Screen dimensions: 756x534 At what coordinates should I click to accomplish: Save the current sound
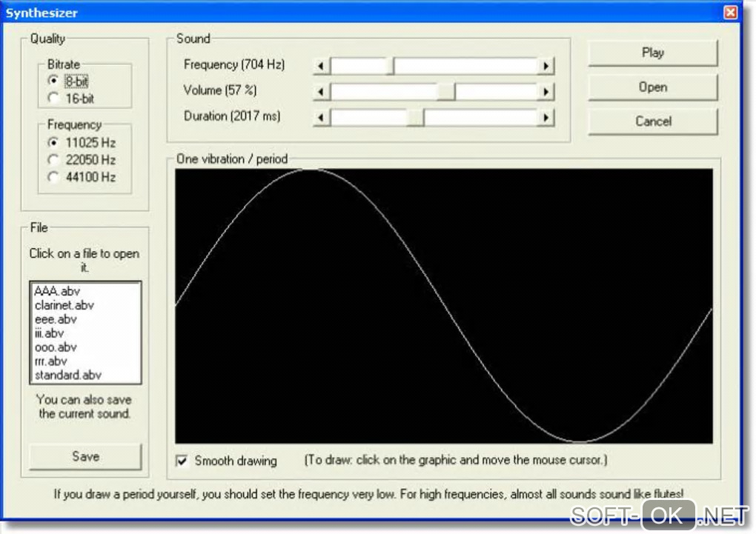coord(86,456)
